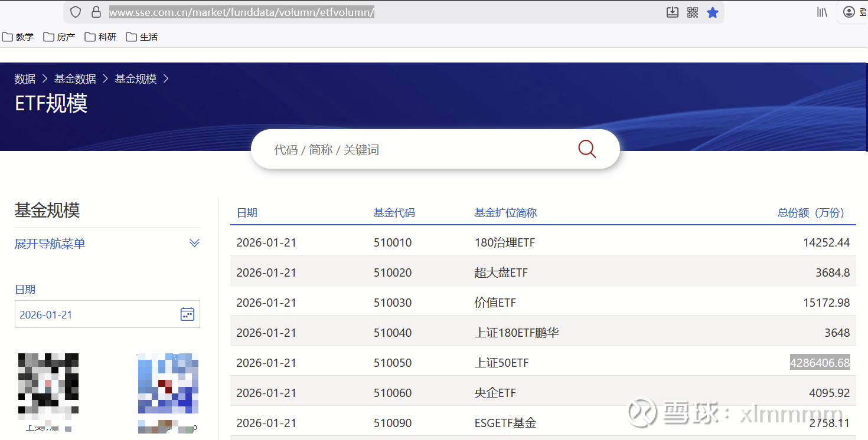Open the 科研 bookmarks folder
The height and width of the screenshot is (440, 868).
coord(101,37)
